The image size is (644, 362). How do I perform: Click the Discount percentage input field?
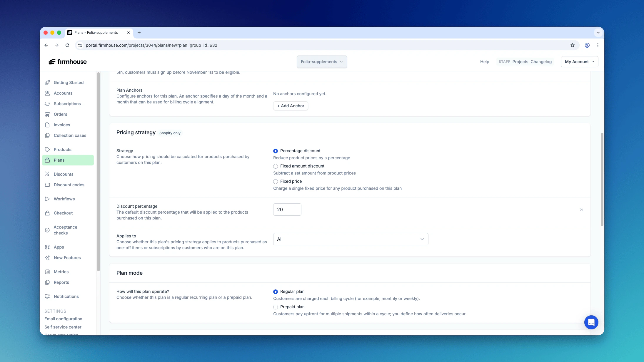click(x=287, y=210)
